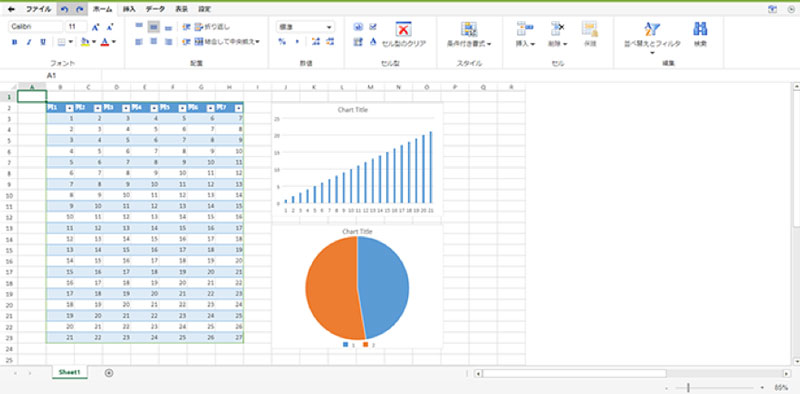This screenshot has height=394, width=800.
Task: Toggle underline formatting
Action: coord(43,42)
